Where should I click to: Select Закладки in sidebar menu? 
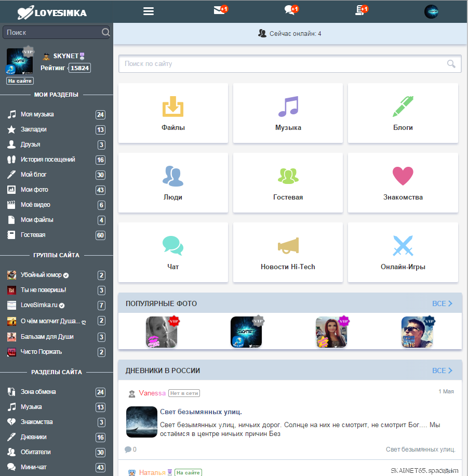point(33,129)
